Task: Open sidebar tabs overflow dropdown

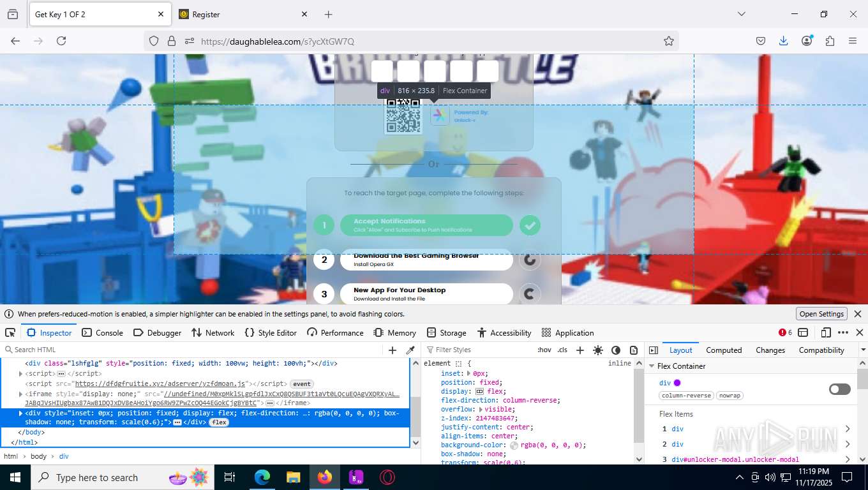Action: pos(863,350)
